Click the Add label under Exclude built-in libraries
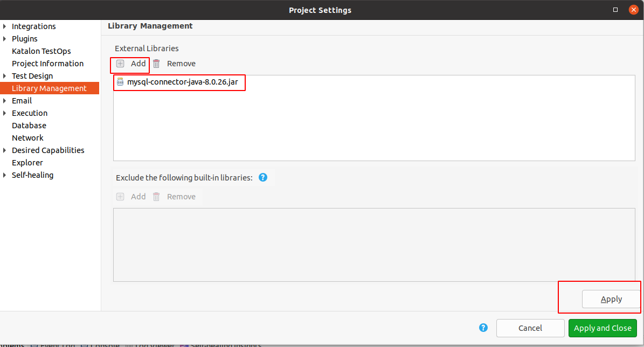The height and width of the screenshot is (347, 644). coord(138,197)
